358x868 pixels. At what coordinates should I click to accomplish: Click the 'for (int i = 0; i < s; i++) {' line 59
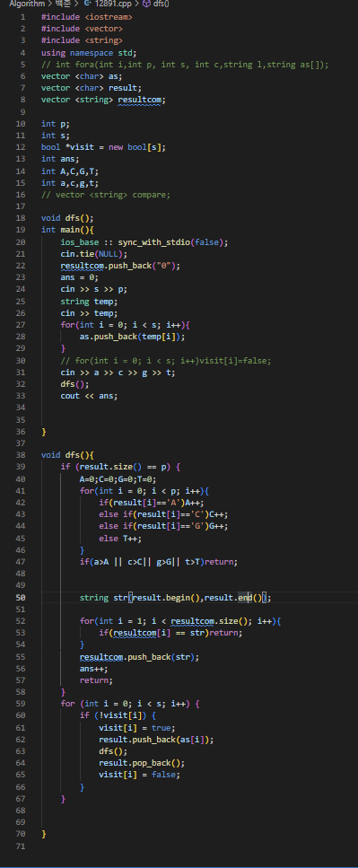click(130, 704)
